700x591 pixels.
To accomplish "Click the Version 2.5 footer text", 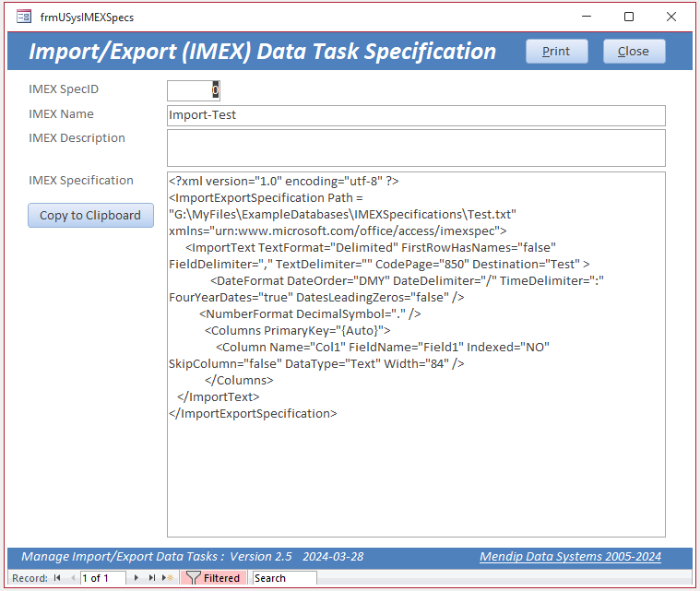I will 261,556.
